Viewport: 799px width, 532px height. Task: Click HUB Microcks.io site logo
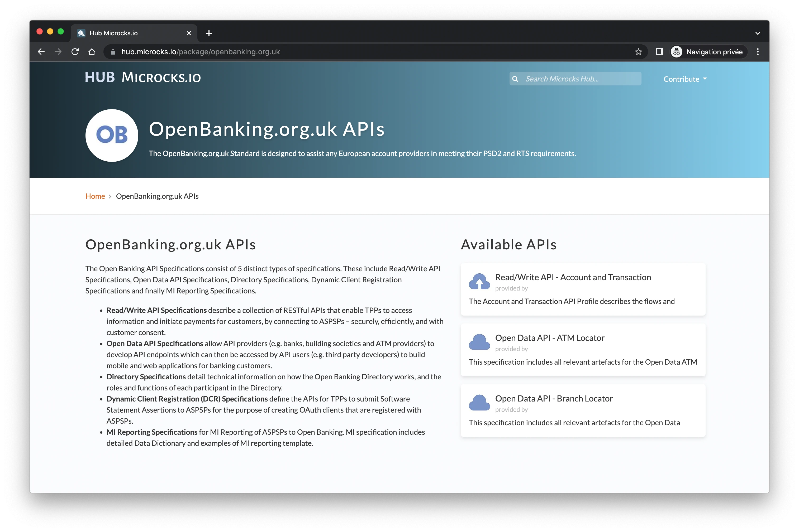click(142, 77)
